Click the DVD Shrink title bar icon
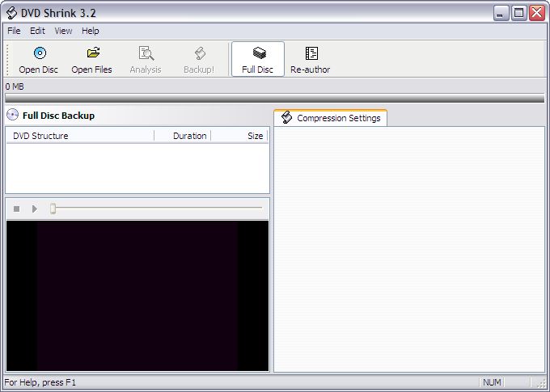550x392 pixels. pyautogui.click(x=11, y=13)
